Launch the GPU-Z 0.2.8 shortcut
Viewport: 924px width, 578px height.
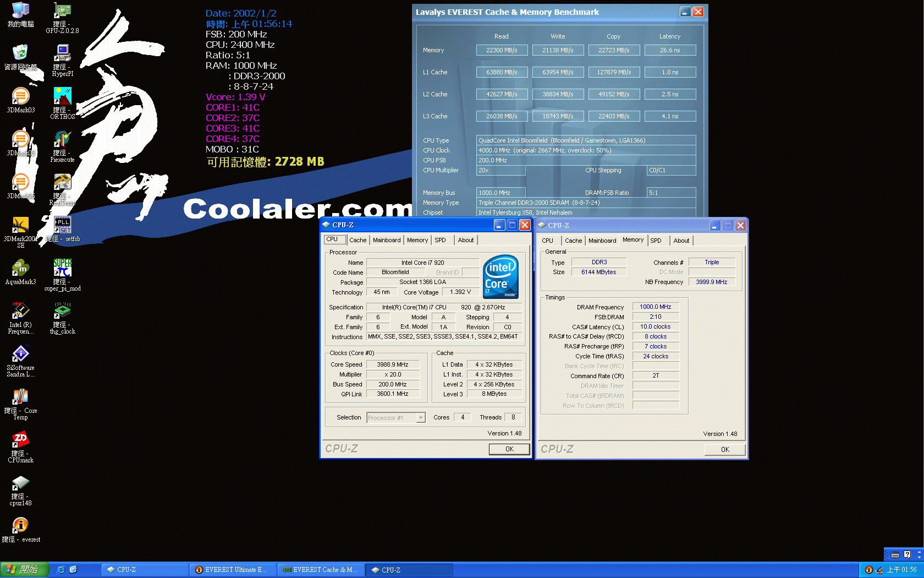point(62,18)
